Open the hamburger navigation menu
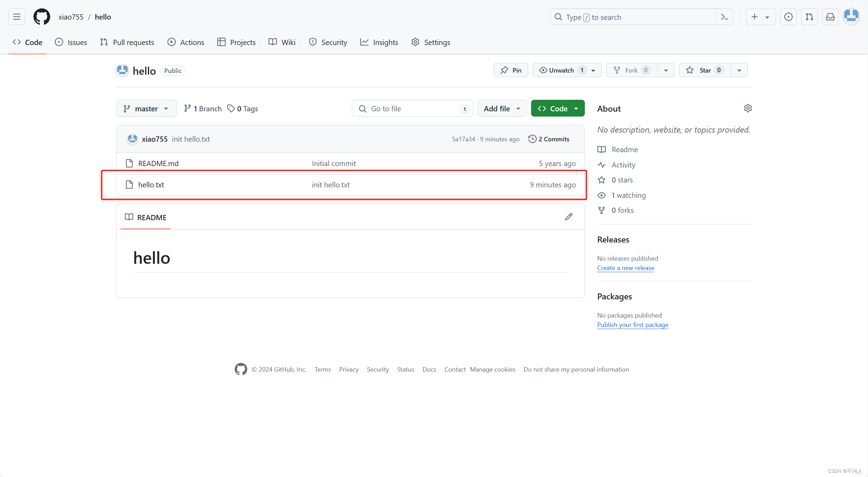The width and height of the screenshot is (868, 477). [x=17, y=17]
